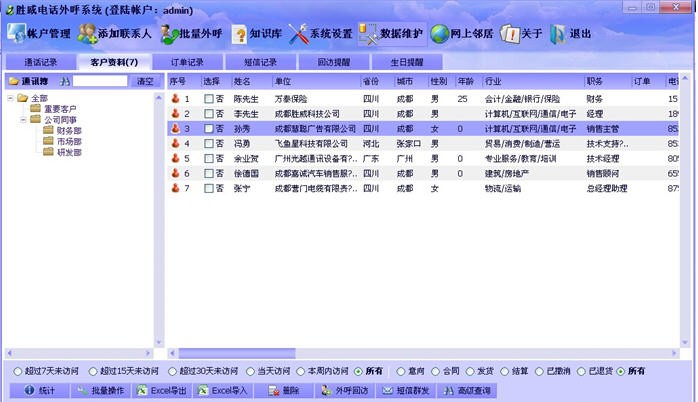The height and width of the screenshot is (402, 698).
Task: Select 超过7天未访问 radio button
Action: [x=18, y=371]
